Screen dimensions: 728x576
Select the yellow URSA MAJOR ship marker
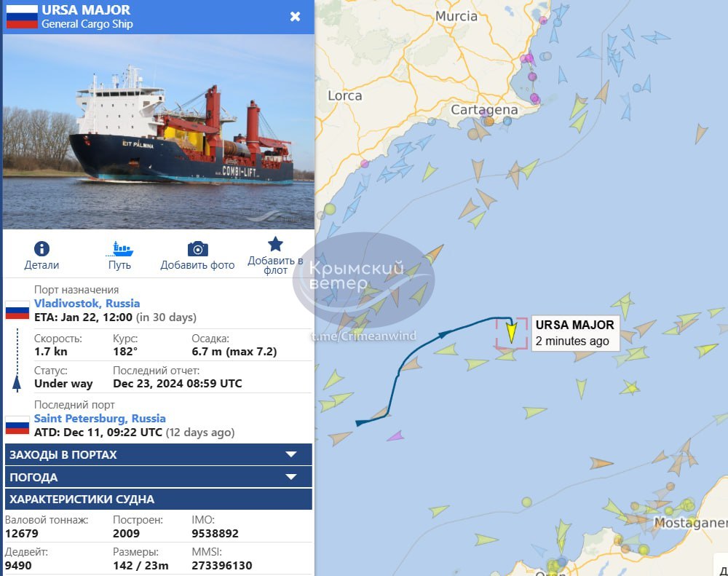click(511, 332)
